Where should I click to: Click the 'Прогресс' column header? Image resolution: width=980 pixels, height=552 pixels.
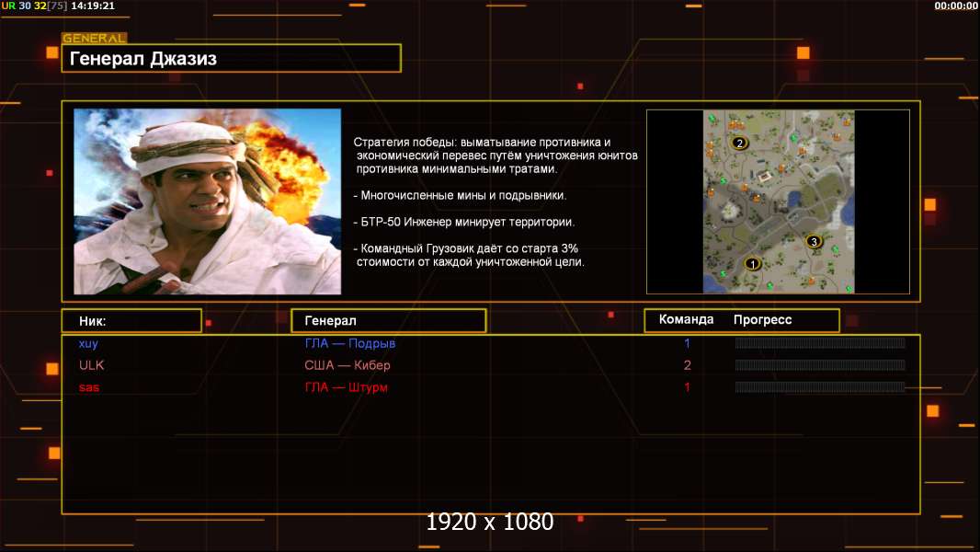coord(762,319)
